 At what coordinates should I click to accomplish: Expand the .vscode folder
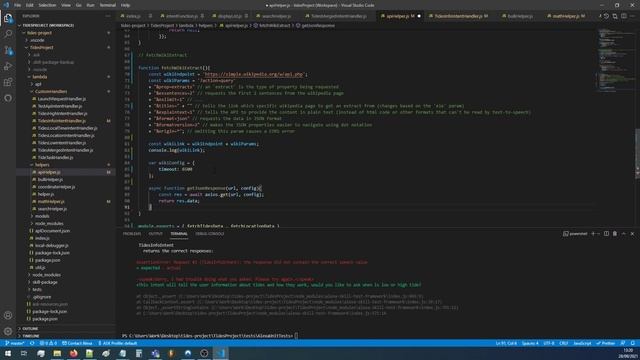37,40
